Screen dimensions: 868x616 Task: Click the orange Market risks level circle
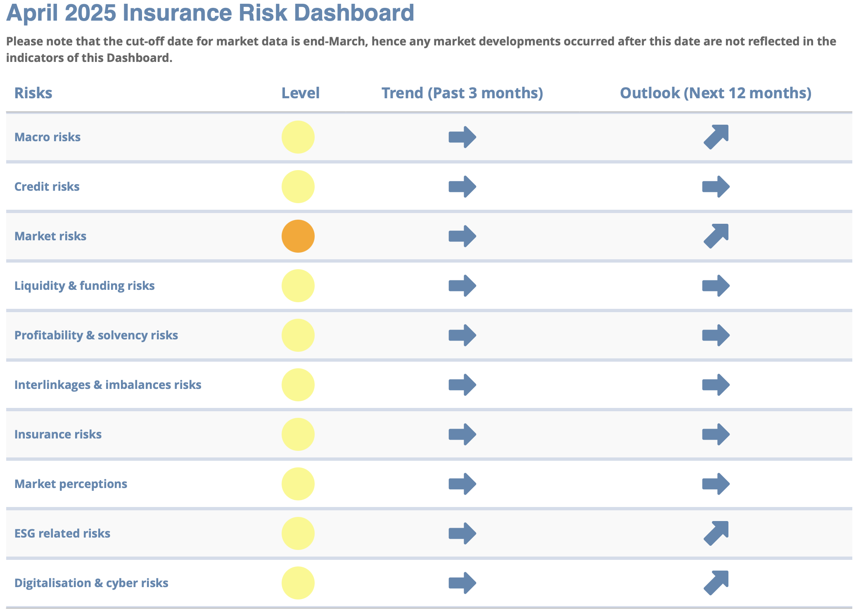point(298,236)
